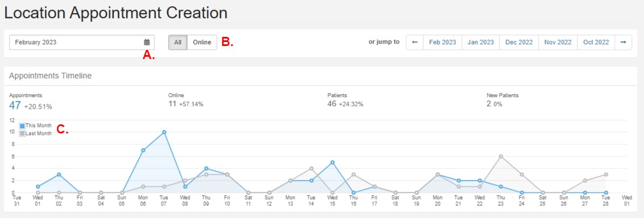Click the Thu 02 blue data point
Image resolution: width=644 pixels, height=218 pixels.
point(59,174)
